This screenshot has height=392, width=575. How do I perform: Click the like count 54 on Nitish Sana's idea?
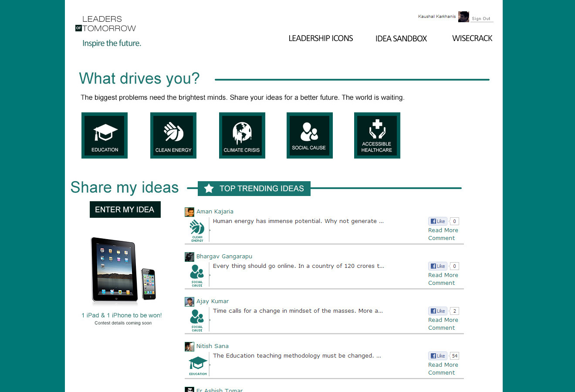click(455, 356)
